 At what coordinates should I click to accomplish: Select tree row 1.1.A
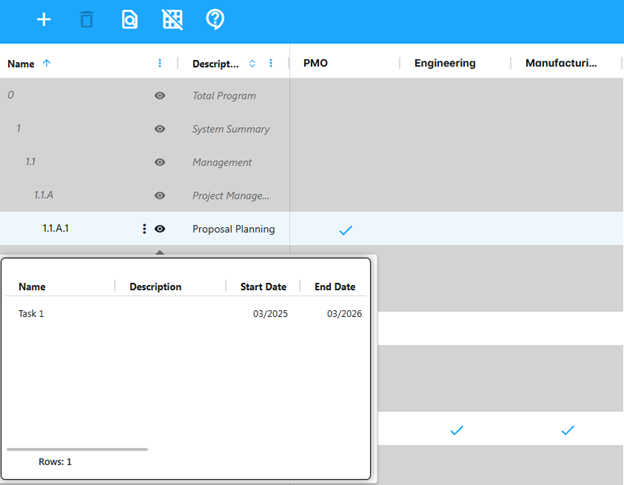coord(43,195)
